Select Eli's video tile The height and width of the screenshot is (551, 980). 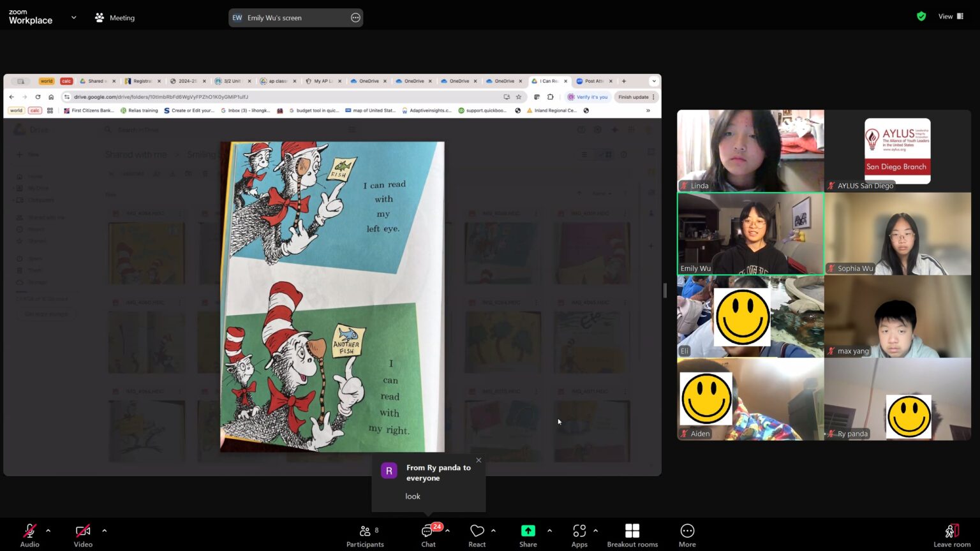click(x=750, y=316)
